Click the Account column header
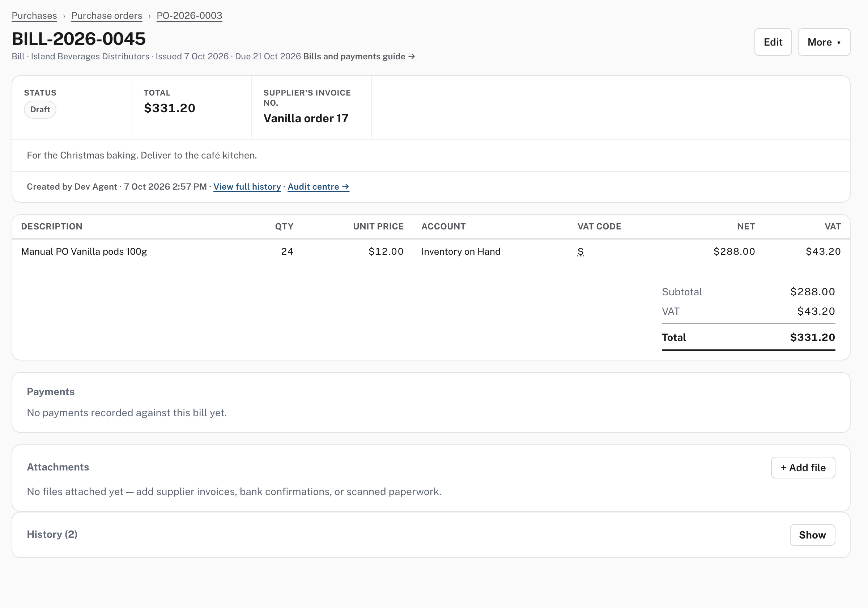This screenshot has height=608, width=868. (x=443, y=227)
